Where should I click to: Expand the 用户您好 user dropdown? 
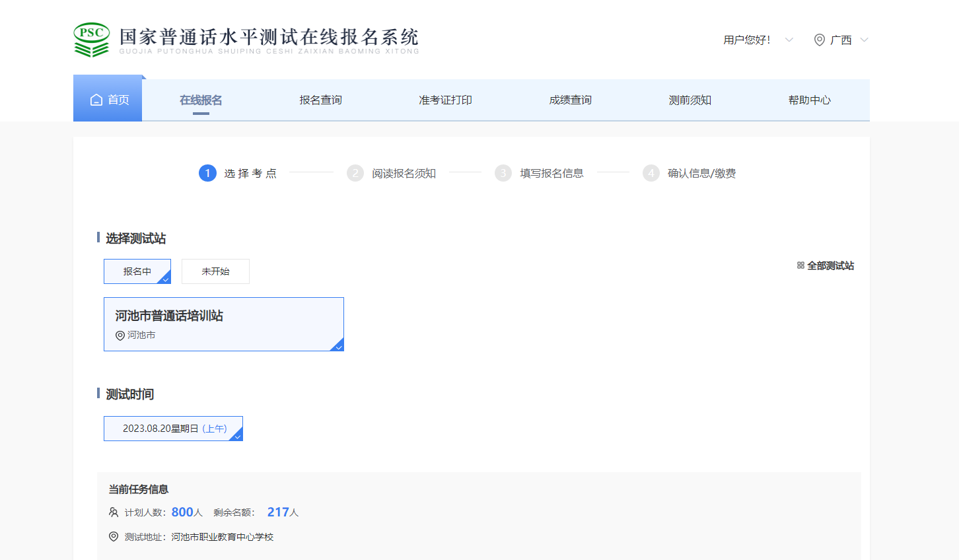click(789, 40)
